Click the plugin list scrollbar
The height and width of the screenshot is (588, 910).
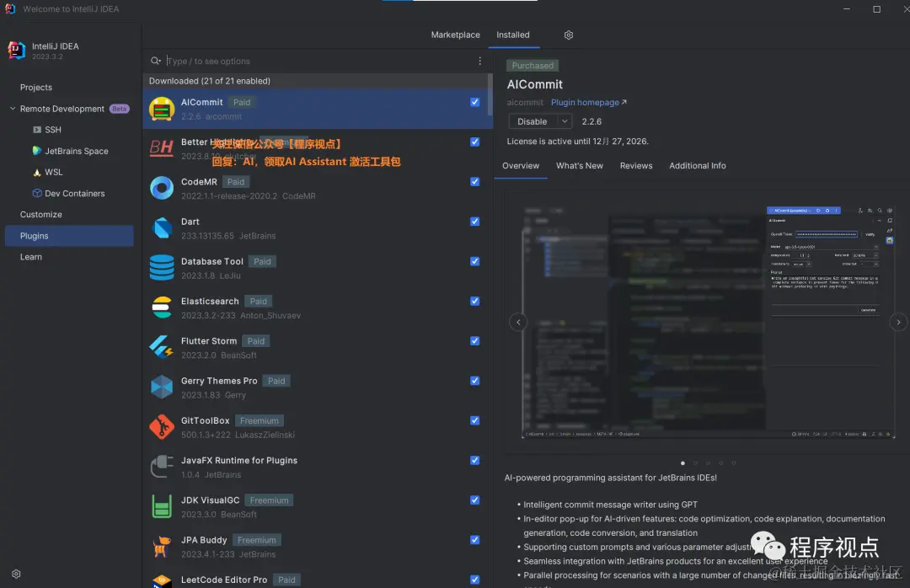pyautogui.click(x=490, y=94)
